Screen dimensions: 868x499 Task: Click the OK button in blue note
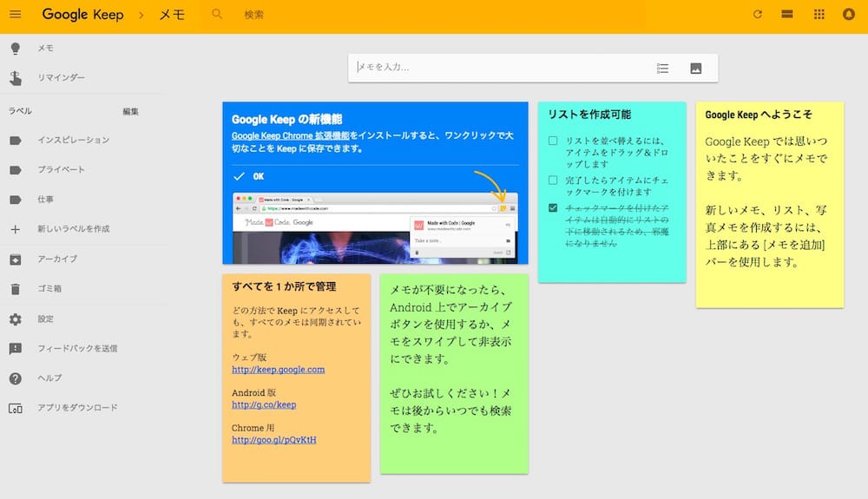tap(258, 176)
